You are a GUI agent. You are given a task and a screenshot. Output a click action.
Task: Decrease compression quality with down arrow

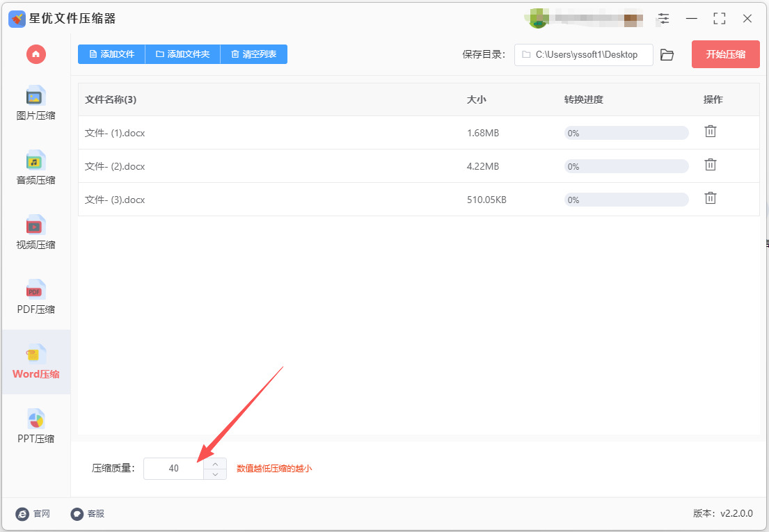click(x=215, y=474)
